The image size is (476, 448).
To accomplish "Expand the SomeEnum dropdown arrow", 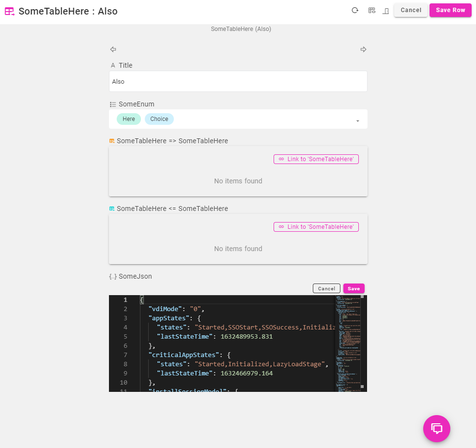I will pyautogui.click(x=358, y=121).
